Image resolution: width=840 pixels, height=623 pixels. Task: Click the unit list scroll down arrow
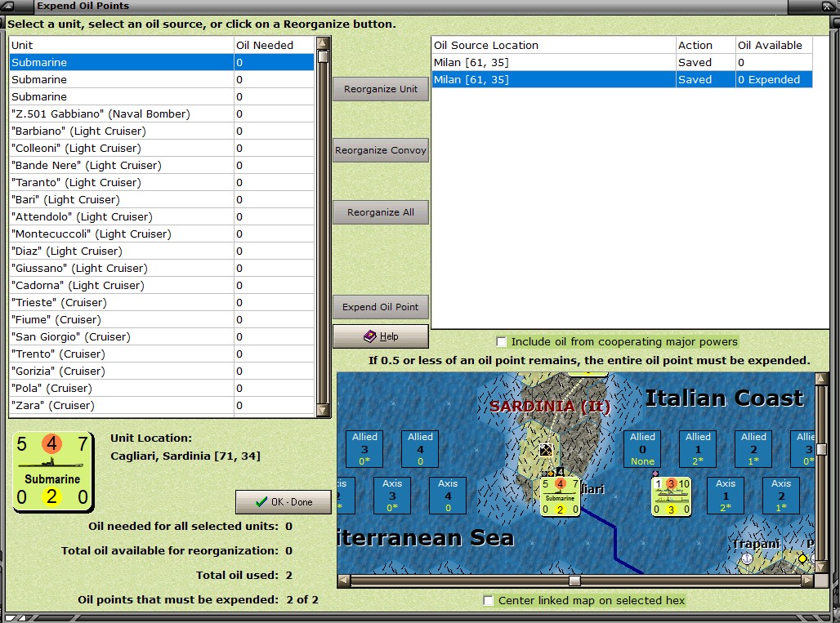(323, 411)
